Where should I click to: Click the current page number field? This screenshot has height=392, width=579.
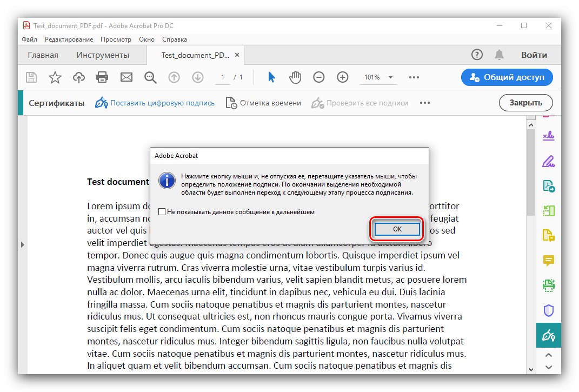coord(223,77)
